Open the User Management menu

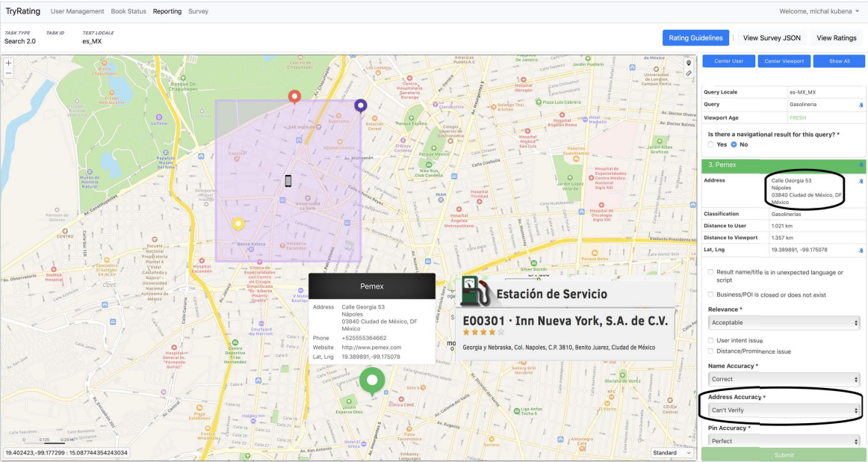click(77, 11)
